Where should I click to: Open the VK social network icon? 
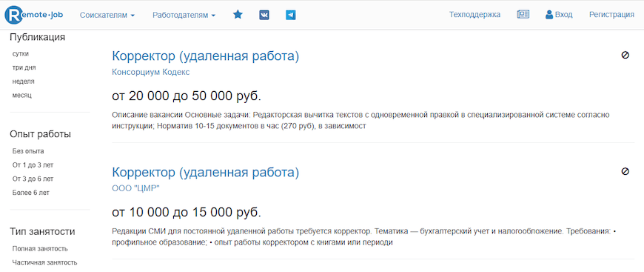pos(264,16)
